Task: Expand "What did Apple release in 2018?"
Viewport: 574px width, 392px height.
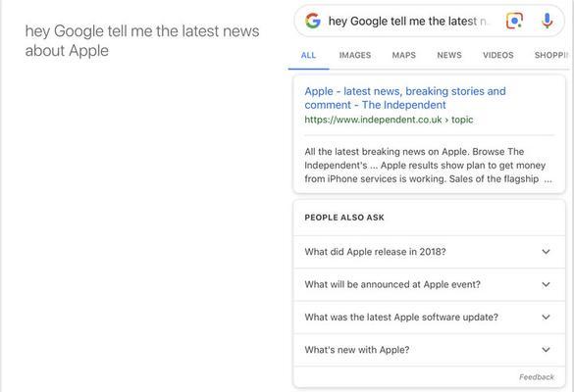Action: point(429,252)
